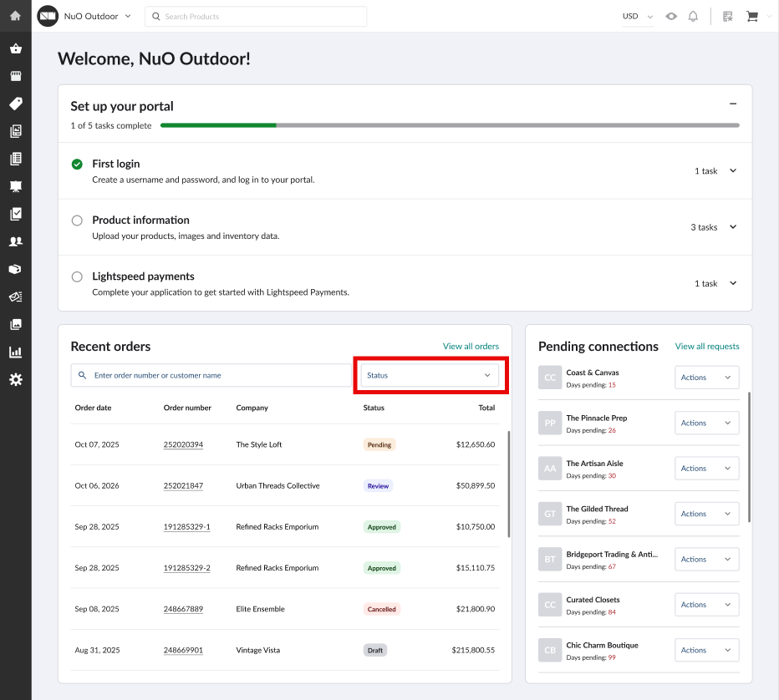
Task: Click the Lightspeed payments task circle
Action: 77,276
